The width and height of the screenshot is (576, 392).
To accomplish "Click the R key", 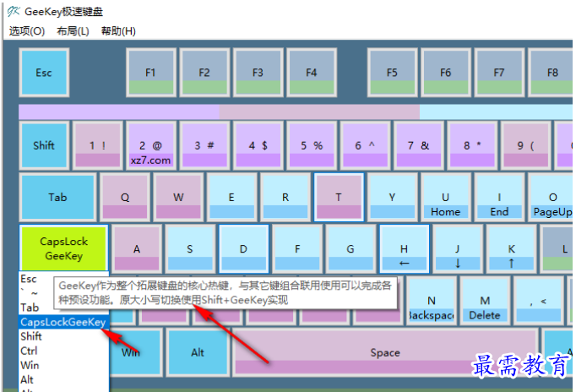I will 285,198.
